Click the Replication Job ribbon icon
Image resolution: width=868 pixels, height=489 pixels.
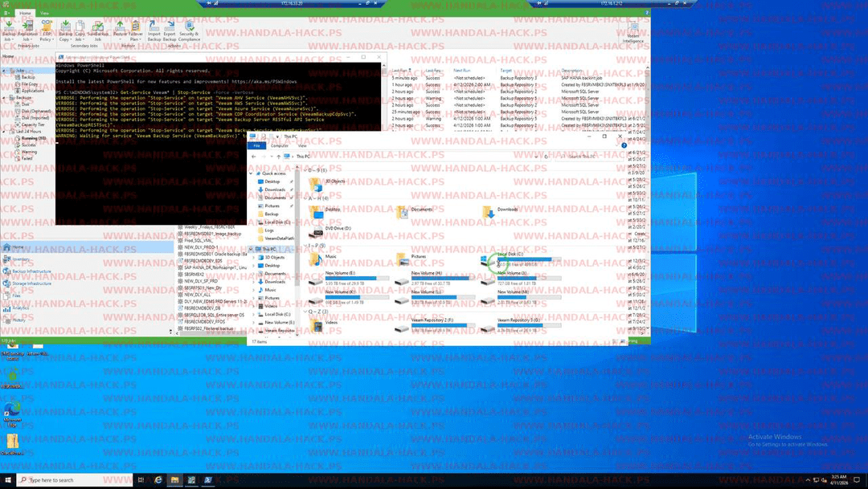pos(27,31)
